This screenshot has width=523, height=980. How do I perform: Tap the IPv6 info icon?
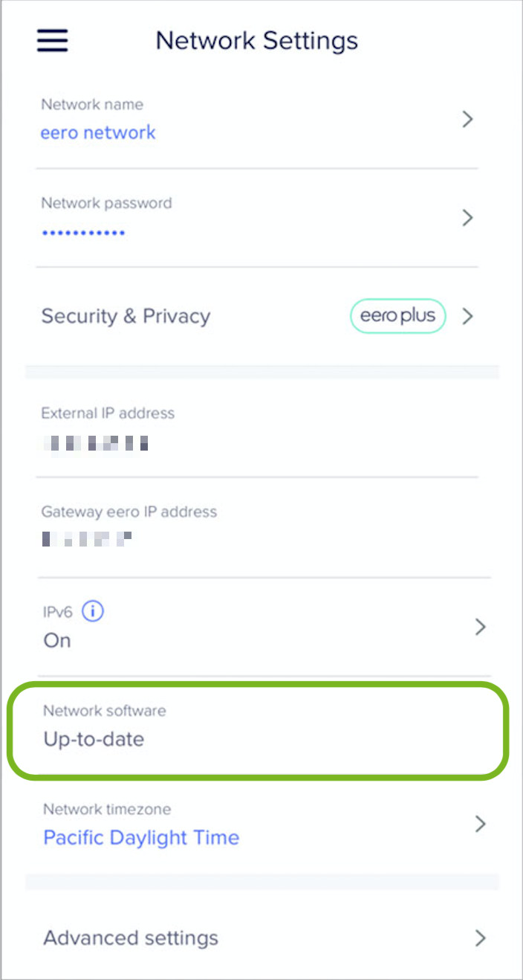point(92,611)
